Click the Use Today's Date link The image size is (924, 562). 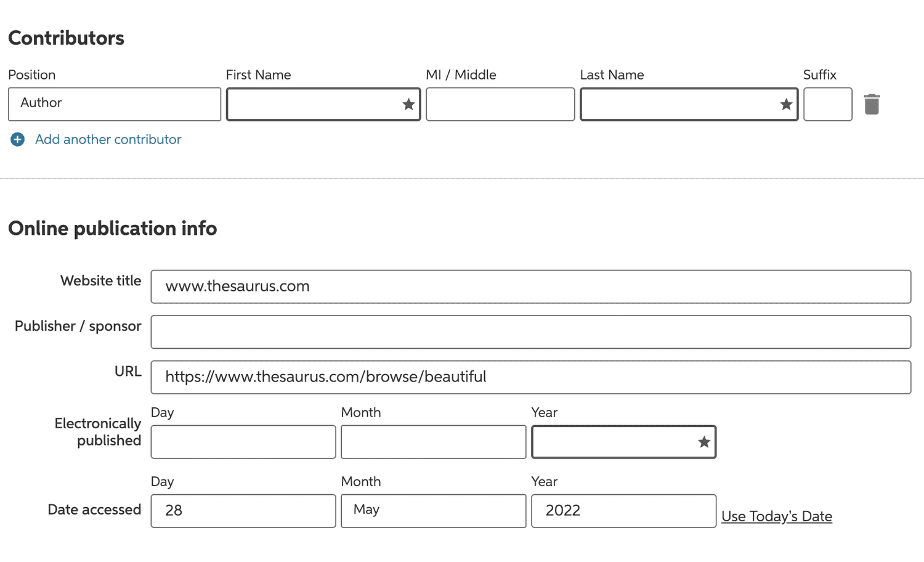[x=777, y=516]
